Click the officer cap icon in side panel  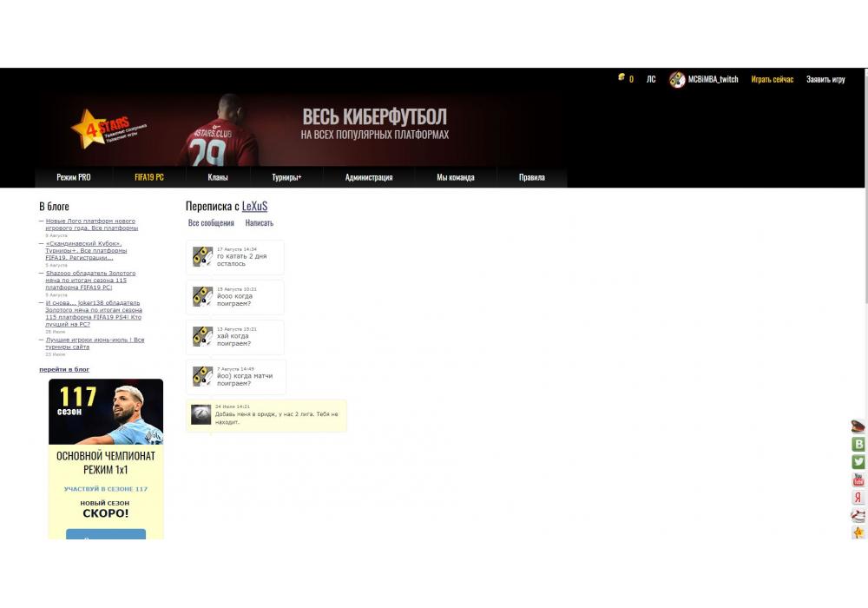click(858, 426)
